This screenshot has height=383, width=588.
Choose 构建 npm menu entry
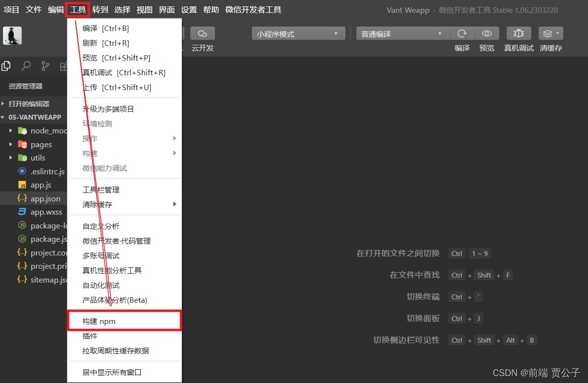(x=125, y=321)
